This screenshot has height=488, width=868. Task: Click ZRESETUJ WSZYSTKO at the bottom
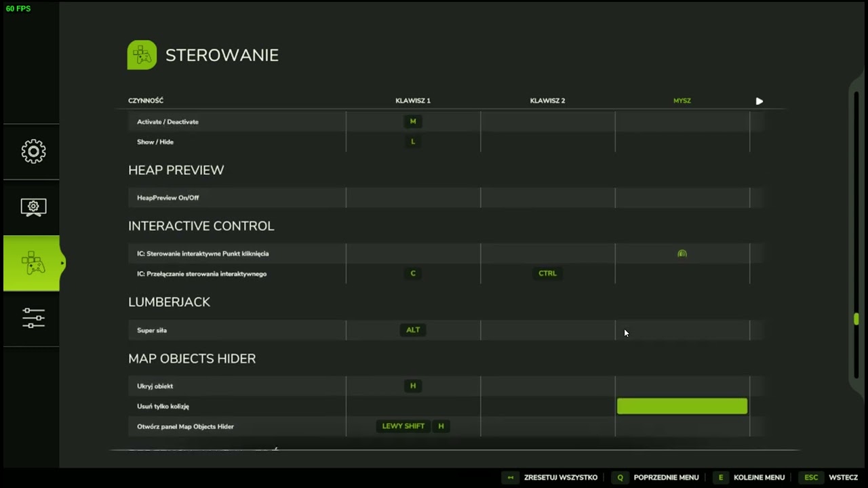point(560,478)
